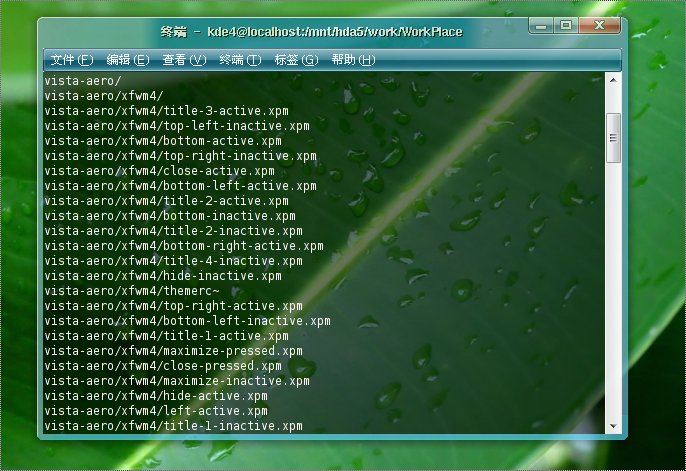Click the line close-active.xpm

[x=159, y=171]
